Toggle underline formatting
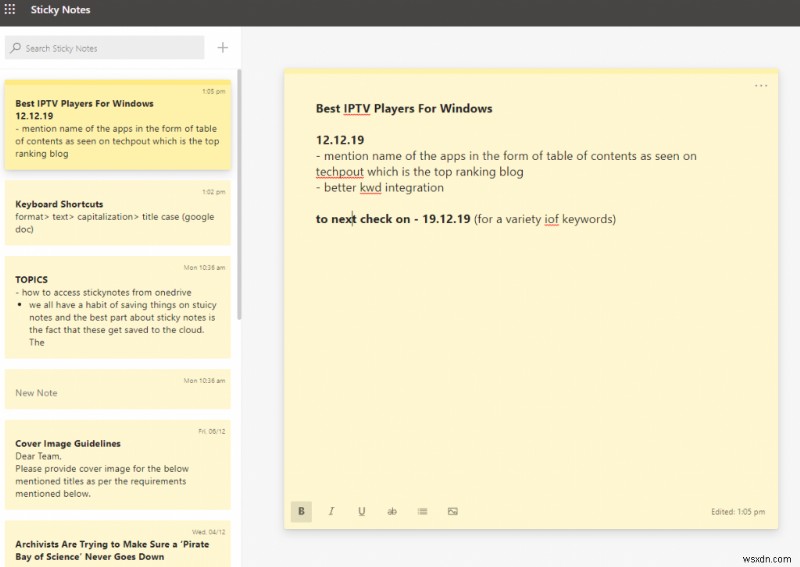Screen dimensions: 800x567 tap(362, 511)
